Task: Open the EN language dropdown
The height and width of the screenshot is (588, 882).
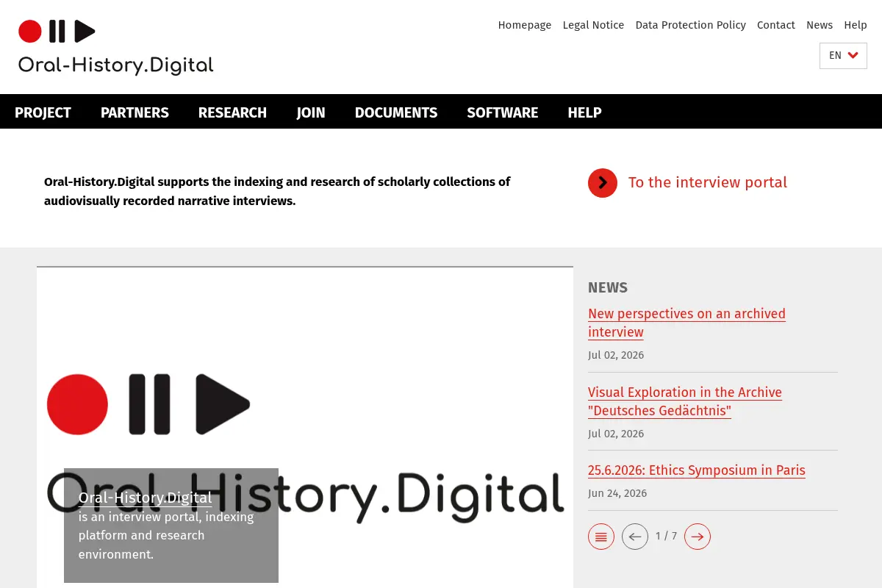Action: coord(843,56)
